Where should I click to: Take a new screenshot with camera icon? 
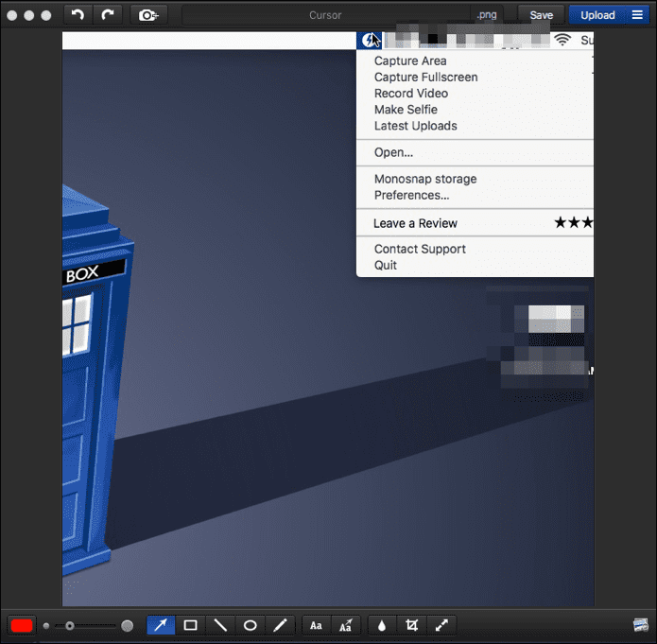tap(148, 15)
